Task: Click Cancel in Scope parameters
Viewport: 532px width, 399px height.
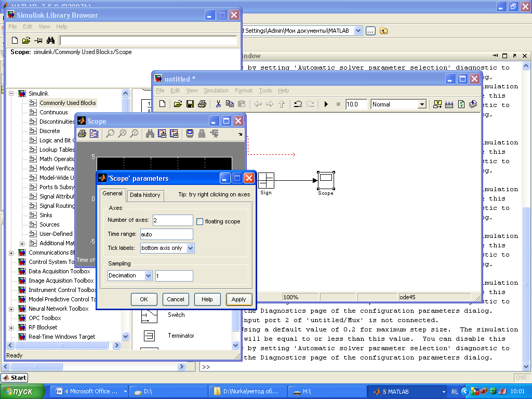Action: click(176, 299)
